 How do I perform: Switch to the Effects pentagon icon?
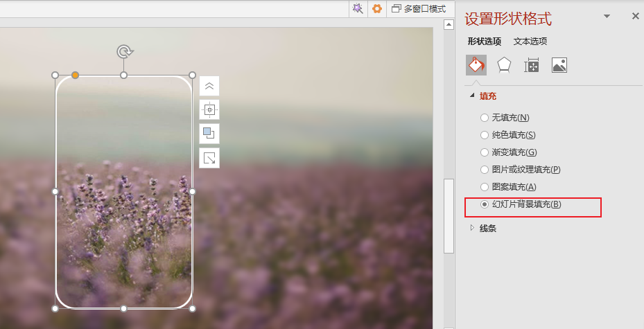tap(504, 65)
